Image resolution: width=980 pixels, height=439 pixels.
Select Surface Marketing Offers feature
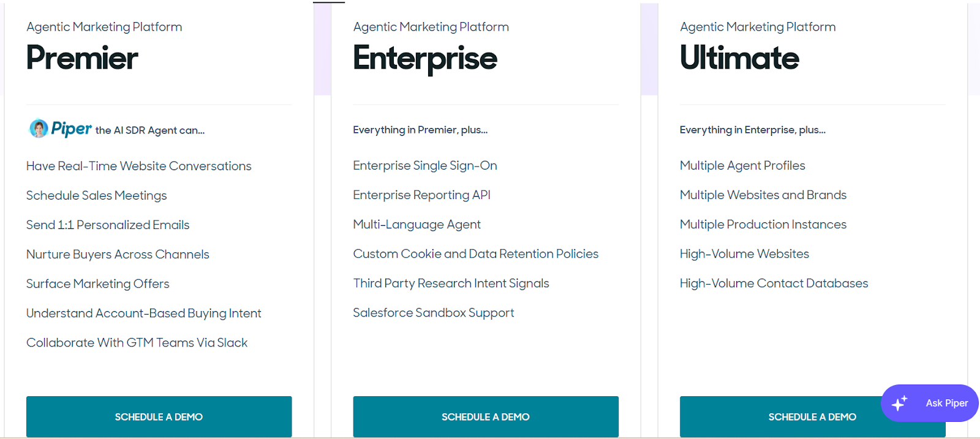coord(97,283)
